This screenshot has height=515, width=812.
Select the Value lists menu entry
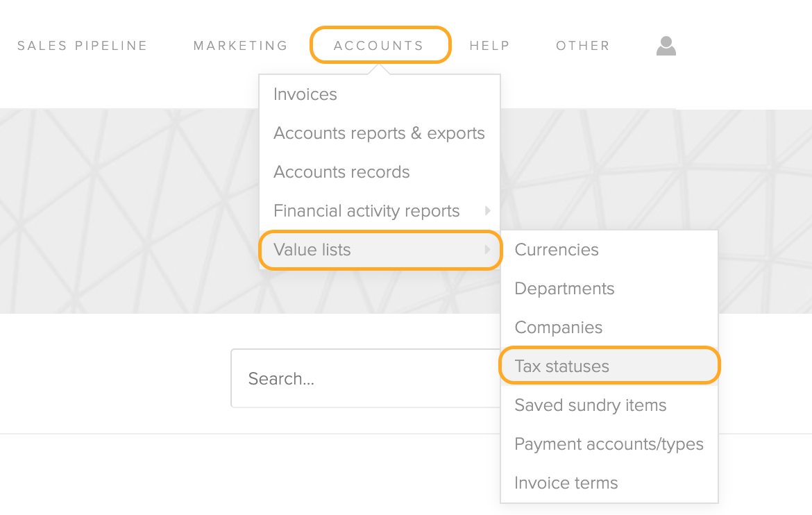coord(380,250)
